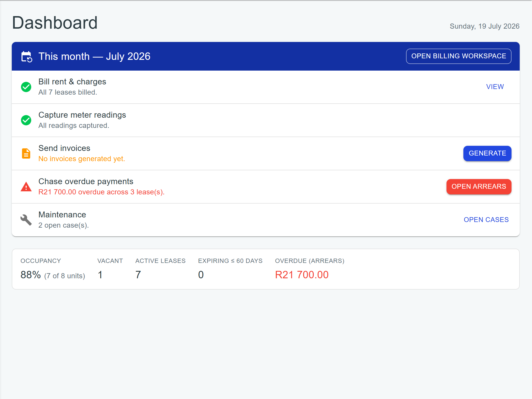
Task: Click 'R21 700.00 overdue across 3 lease(s).'
Action: pyautogui.click(x=101, y=192)
